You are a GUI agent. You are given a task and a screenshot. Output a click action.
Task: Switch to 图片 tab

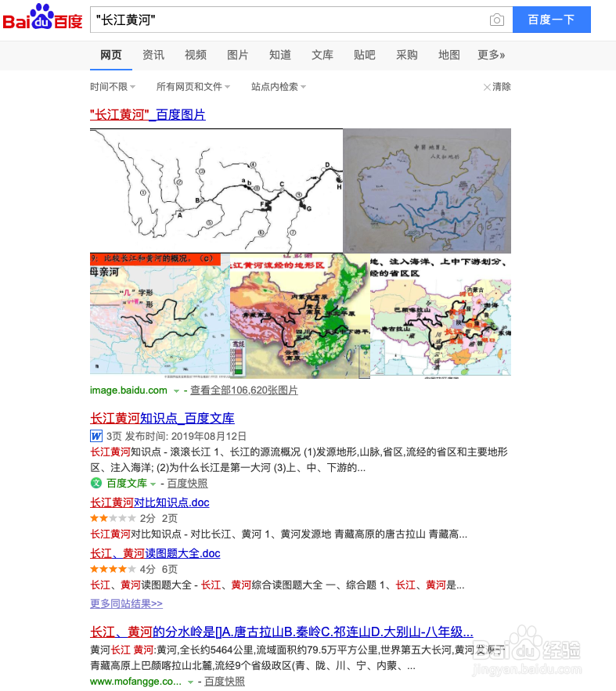(x=238, y=55)
